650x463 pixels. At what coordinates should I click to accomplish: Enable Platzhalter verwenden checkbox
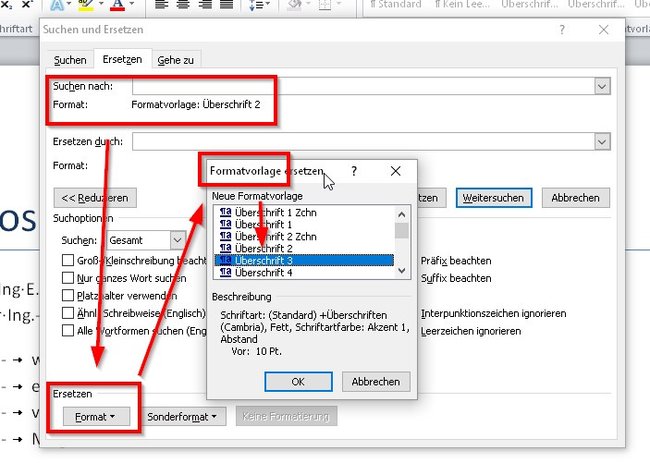tap(68, 296)
